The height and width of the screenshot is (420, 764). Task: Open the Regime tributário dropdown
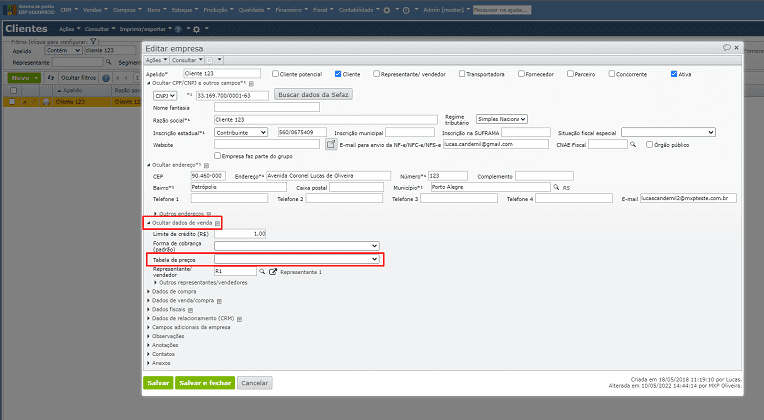pos(502,119)
